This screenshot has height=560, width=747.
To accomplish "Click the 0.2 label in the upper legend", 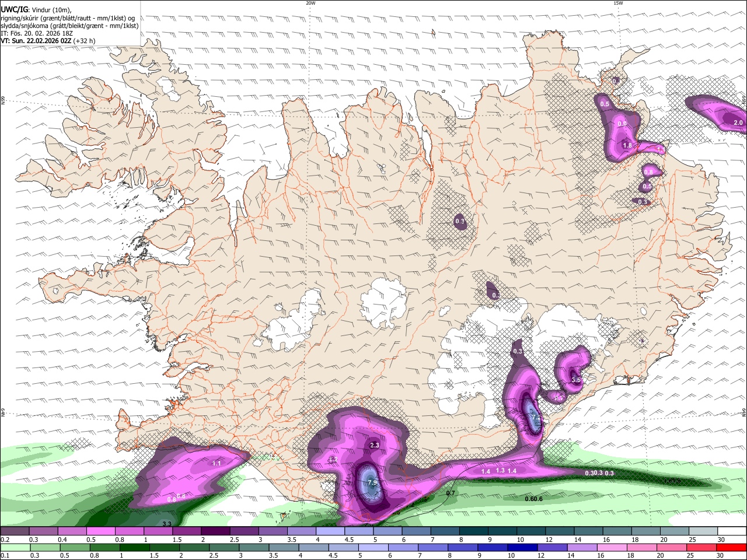I will [x=5, y=540].
